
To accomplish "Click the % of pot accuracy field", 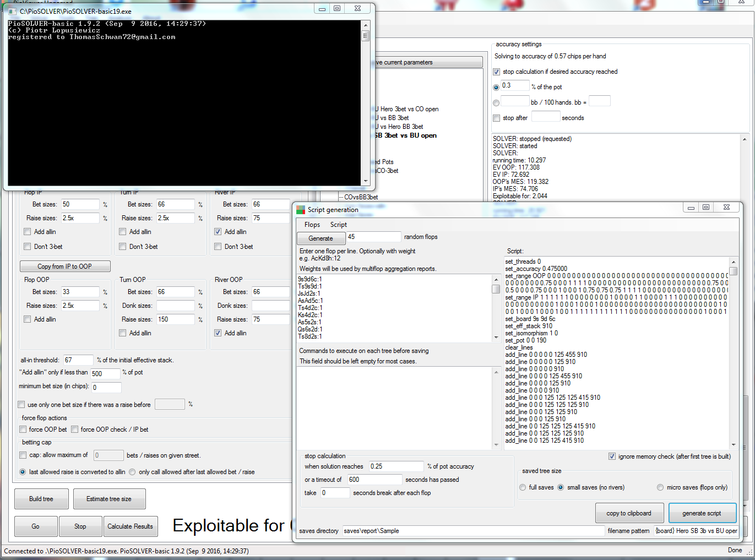I will click(x=396, y=466).
